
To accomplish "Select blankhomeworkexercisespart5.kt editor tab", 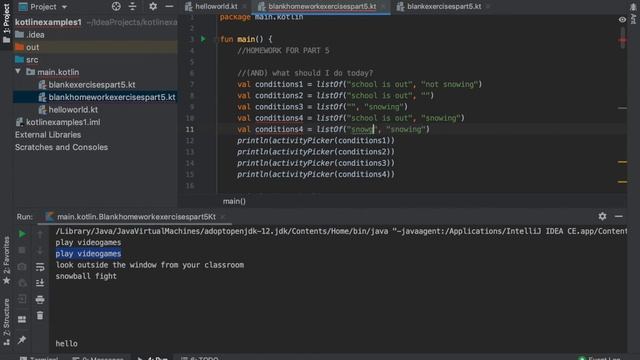I will [322, 7].
